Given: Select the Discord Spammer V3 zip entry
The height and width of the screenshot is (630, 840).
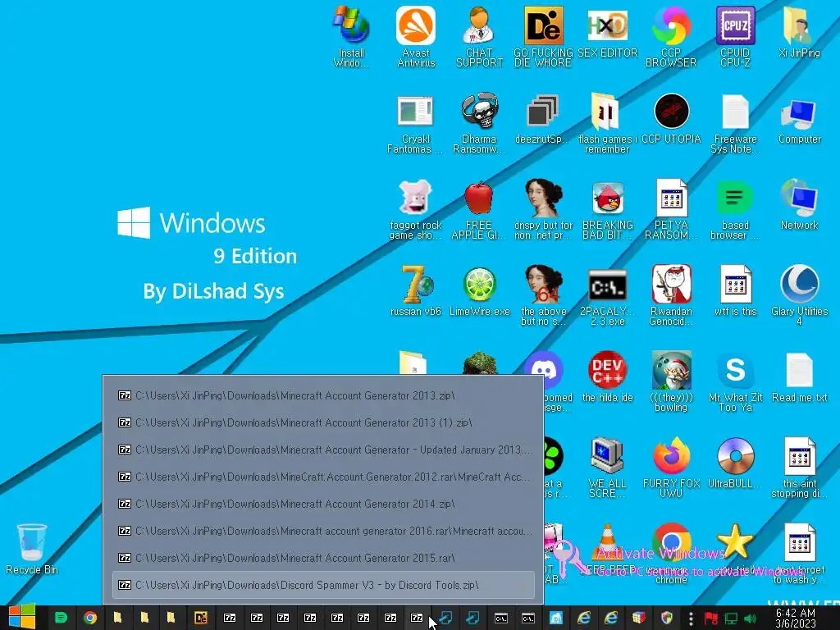Looking at the screenshot, I should coord(323,585).
